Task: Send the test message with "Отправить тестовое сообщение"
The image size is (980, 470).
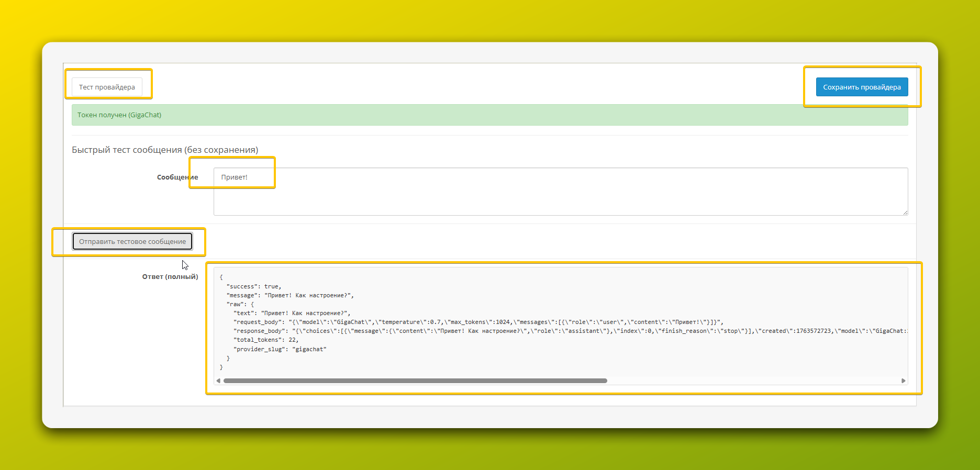Action: click(132, 241)
